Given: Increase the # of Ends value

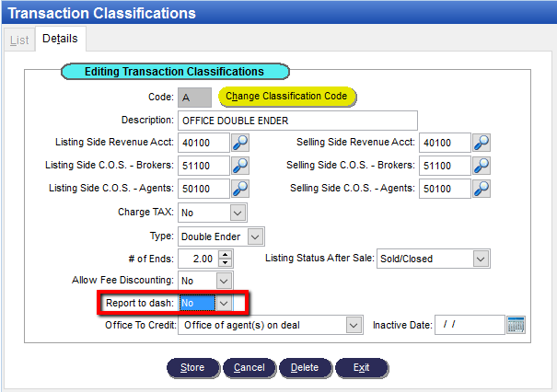Looking at the screenshot, I should click(x=226, y=254).
